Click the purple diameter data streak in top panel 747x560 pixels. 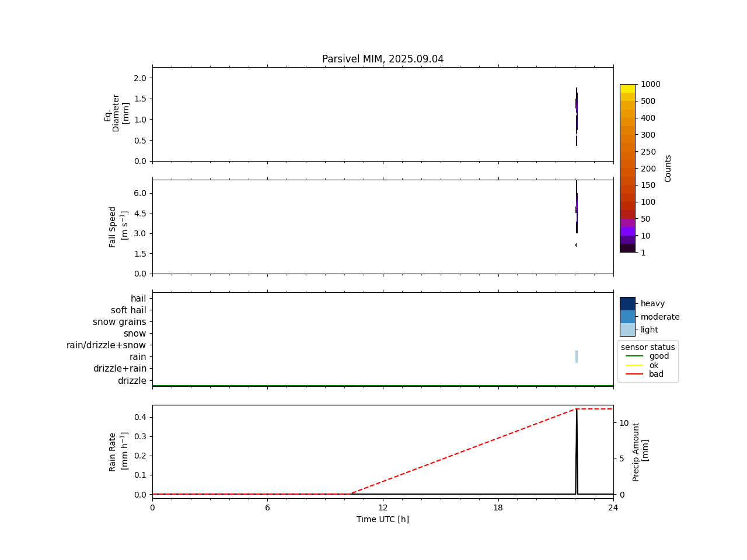pyautogui.click(x=577, y=117)
